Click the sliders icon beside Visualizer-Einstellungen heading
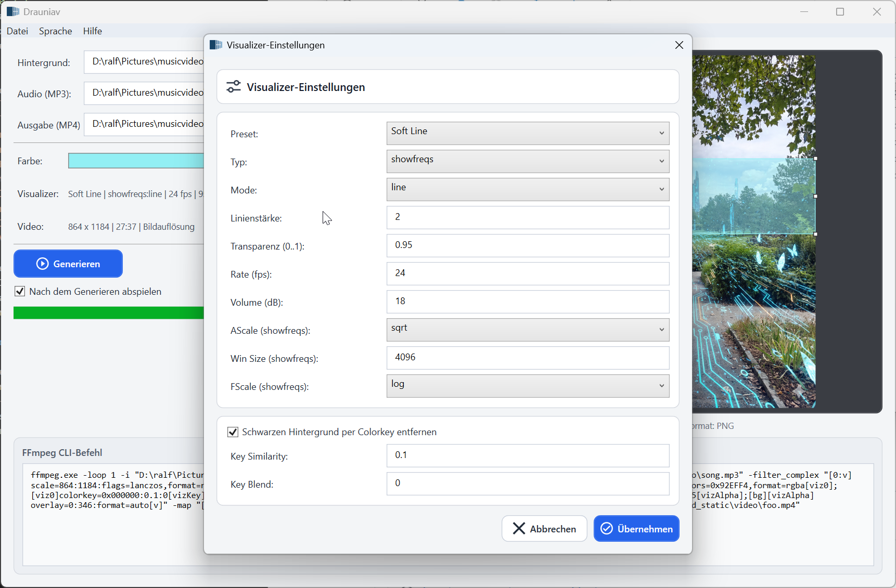 [x=234, y=87]
